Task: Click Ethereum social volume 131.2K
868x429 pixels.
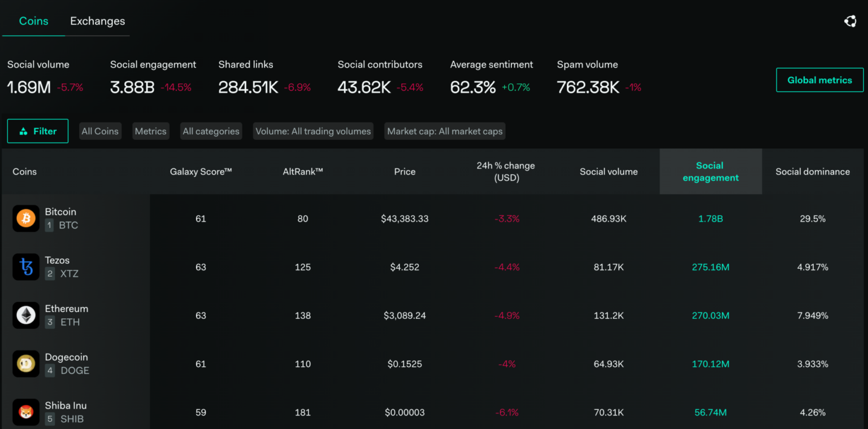Action: (x=609, y=316)
